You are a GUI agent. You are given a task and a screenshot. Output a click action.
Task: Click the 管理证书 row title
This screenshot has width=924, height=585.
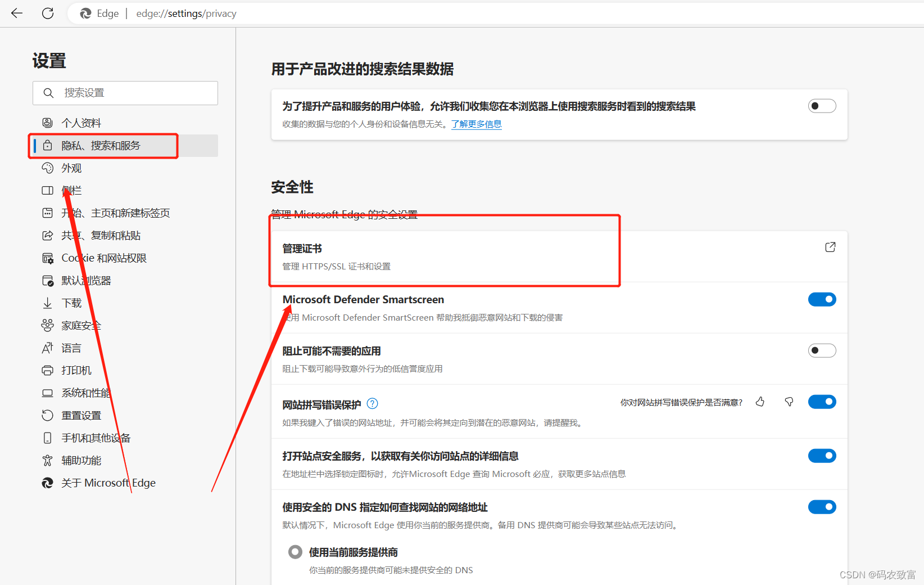click(302, 248)
